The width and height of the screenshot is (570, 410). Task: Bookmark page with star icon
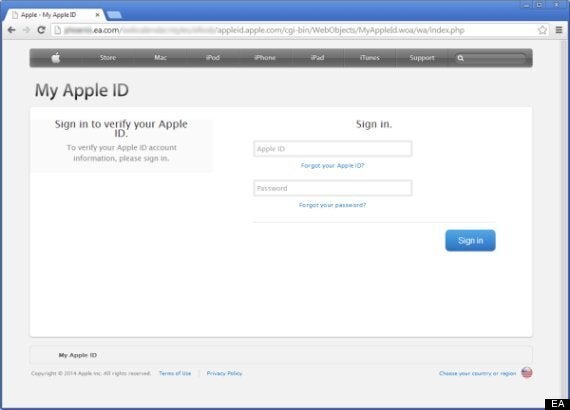tap(542, 30)
